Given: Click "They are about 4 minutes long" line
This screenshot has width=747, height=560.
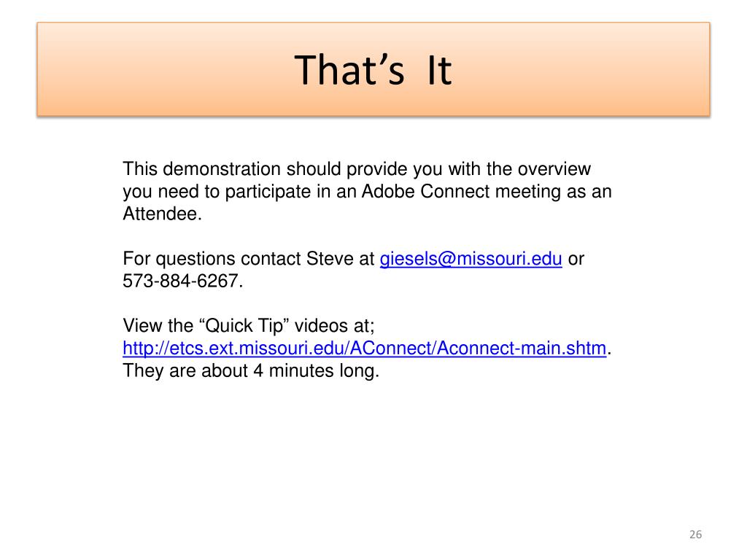Looking at the screenshot, I should tap(251, 370).
